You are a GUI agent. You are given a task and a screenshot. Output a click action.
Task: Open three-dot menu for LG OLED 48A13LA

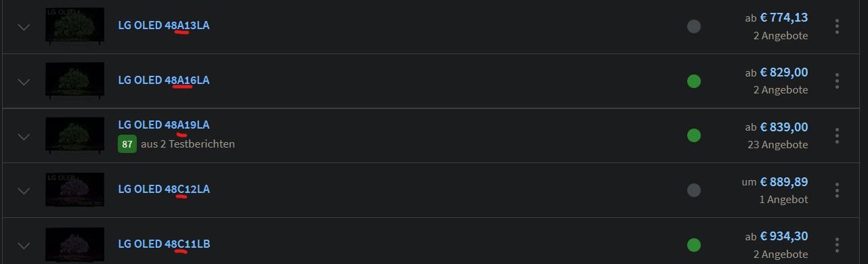tap(838, 26)
